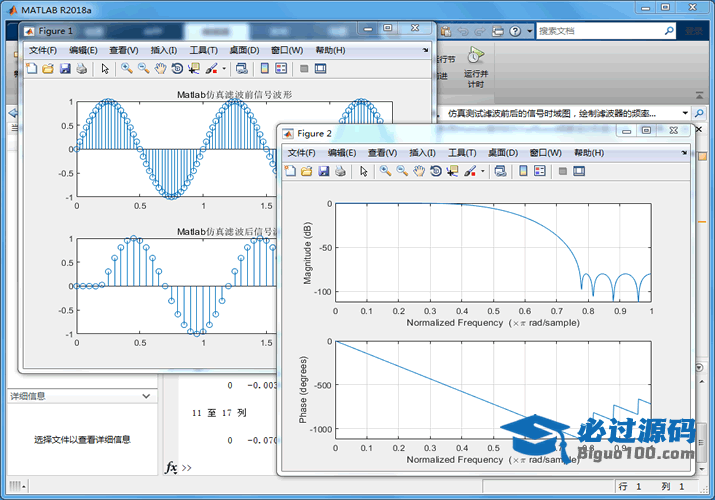Insert Legend via Figure 2 toolbar icon
The height and width of the screenshot is (500, 715).
(x=540, y=171)
